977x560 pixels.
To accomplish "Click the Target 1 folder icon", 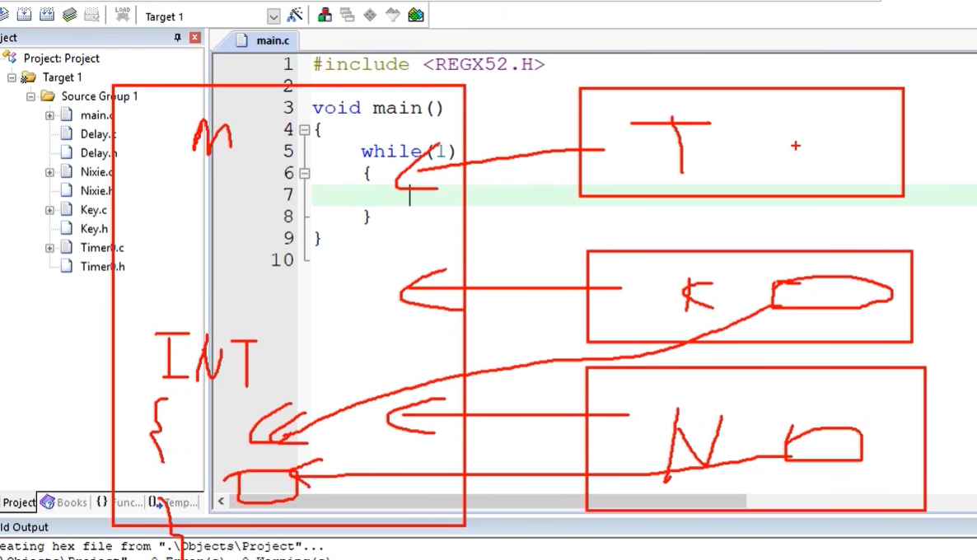I will click(29, 77).
